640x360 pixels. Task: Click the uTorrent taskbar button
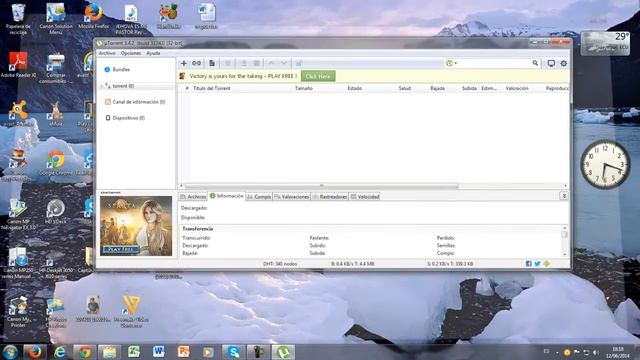(x=283, y=352)
